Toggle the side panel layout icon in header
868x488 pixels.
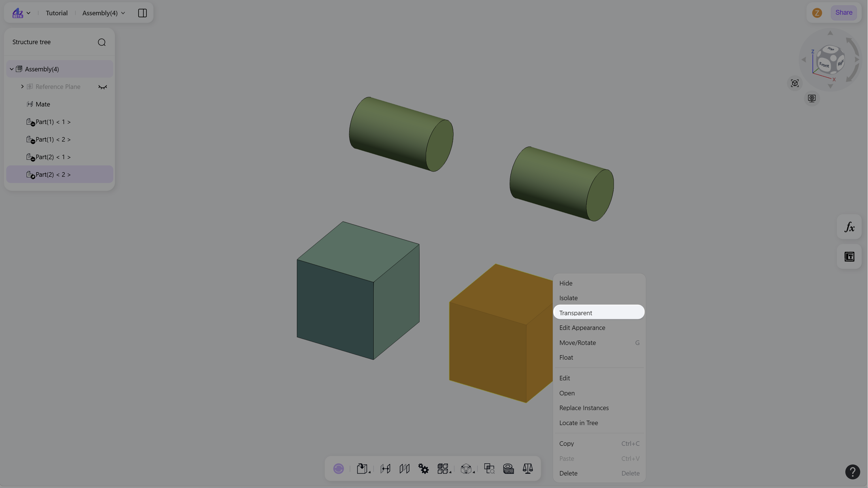click(x=142, y=13)
